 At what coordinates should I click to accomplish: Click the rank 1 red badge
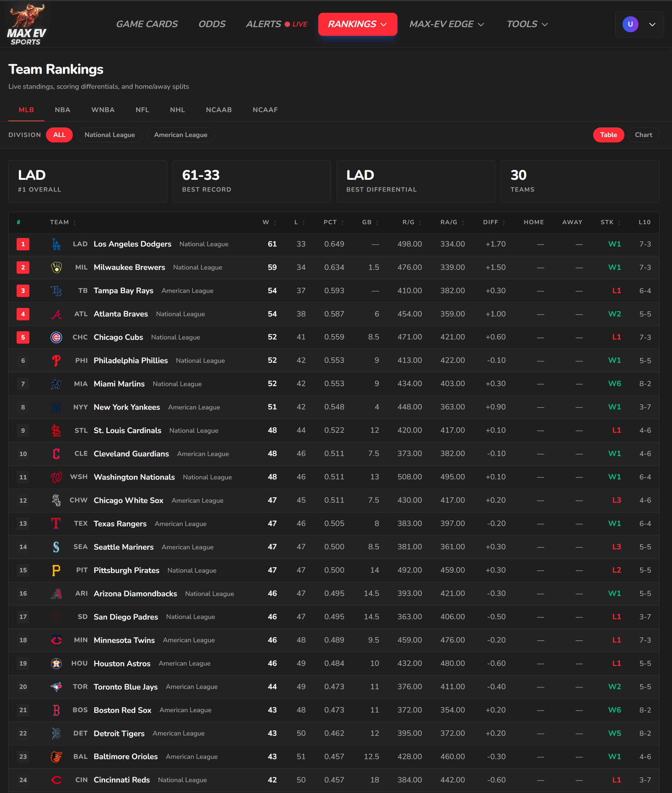(x=23, y=244)
